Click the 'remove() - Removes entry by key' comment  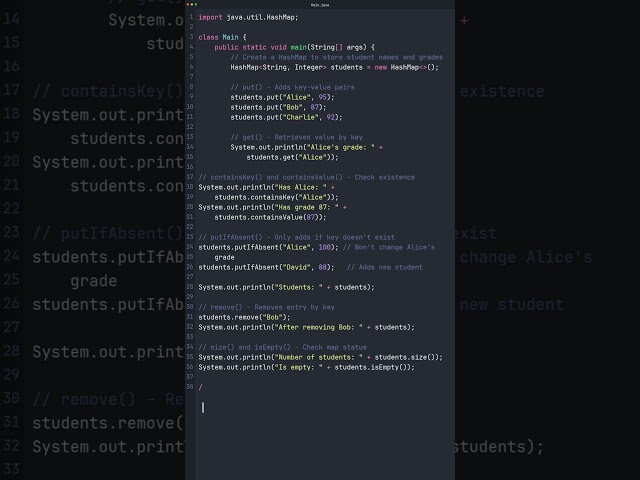[x=267, y=307]
